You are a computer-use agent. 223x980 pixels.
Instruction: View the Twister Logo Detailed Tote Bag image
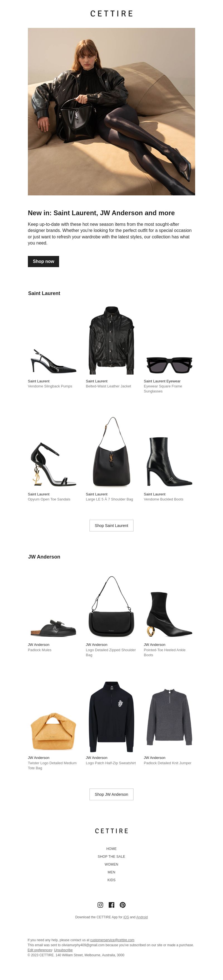pyautogui.click(x=53, y=732)
